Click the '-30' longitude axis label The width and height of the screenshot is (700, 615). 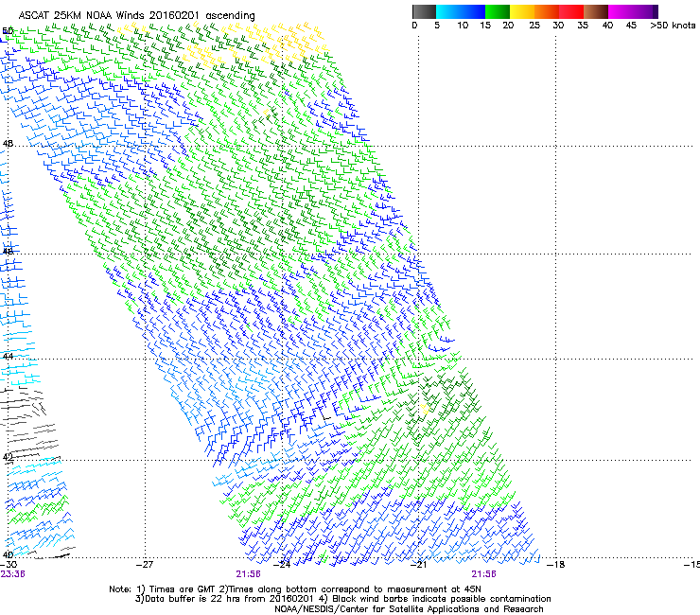[x=9, y=564]
